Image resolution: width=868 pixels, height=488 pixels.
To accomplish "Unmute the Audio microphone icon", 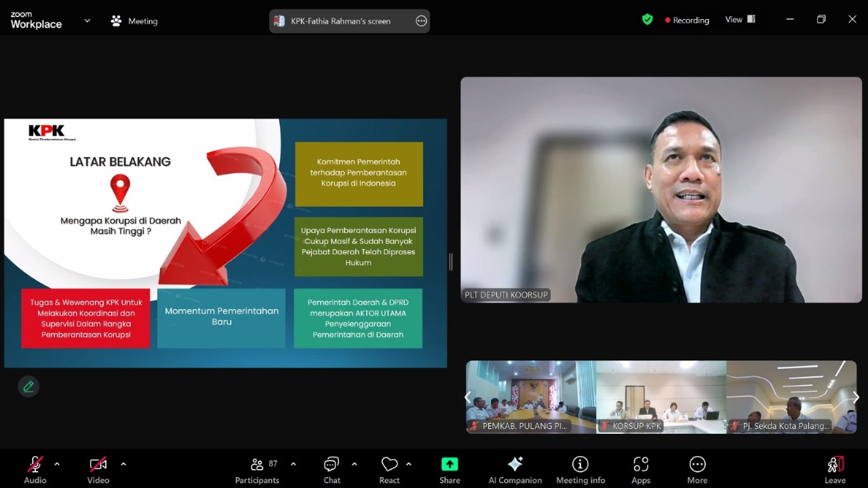I will [x=35, y=464].
